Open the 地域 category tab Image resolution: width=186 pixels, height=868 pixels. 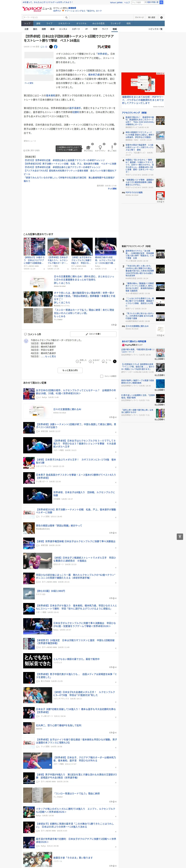[x=114, y=29]
